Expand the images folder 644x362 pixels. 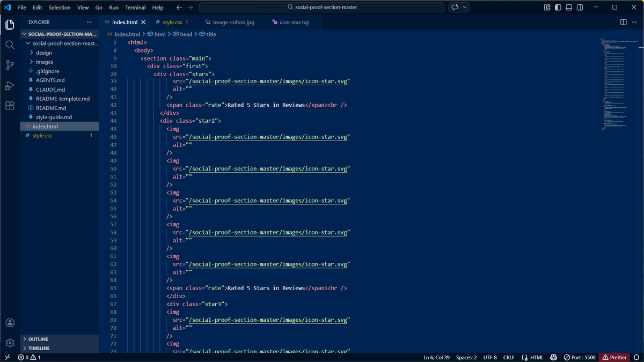coord(60,62)
